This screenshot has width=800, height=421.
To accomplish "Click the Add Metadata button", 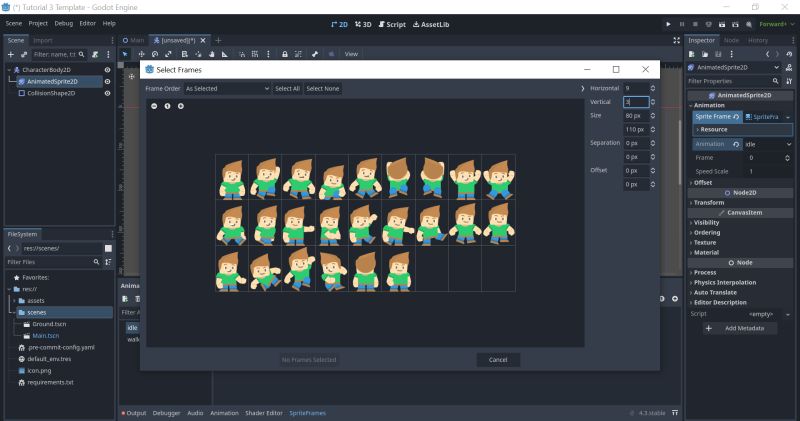I will [x=740, y=329].
